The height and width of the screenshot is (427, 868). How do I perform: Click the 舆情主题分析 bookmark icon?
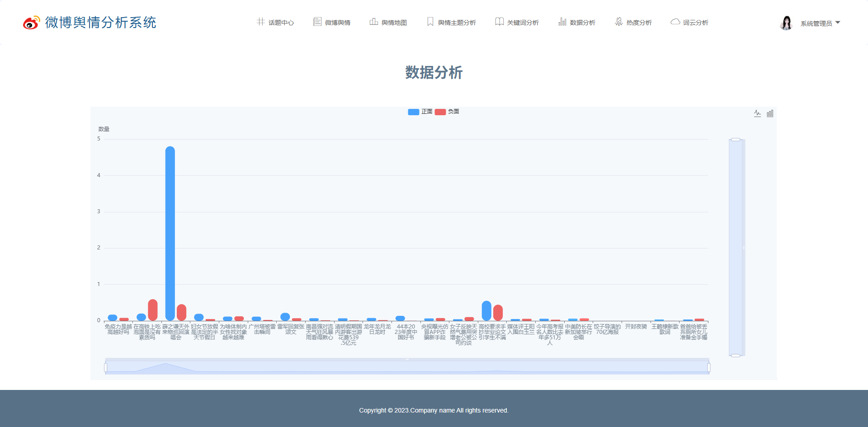[430, 22]
